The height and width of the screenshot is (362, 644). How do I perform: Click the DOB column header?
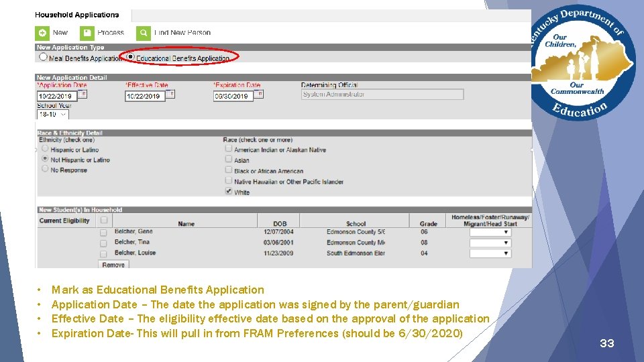(x=280, y=224)
